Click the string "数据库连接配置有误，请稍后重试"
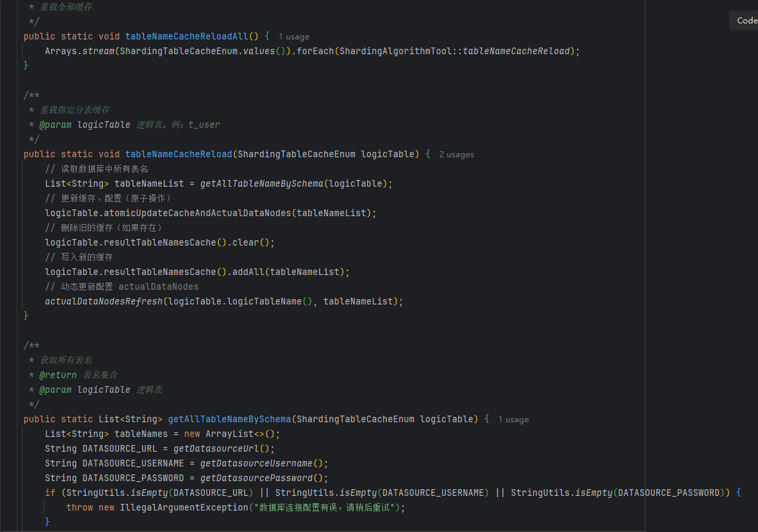The image size is (758, 532). [x=324, y=508]
